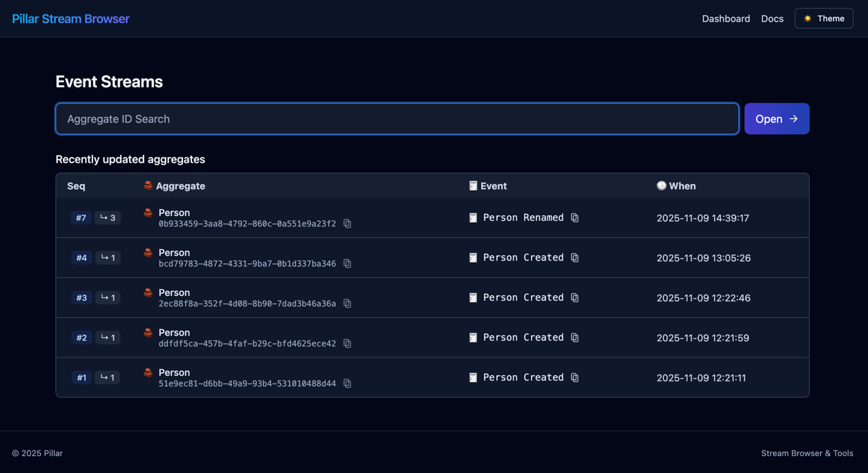Image resolution: width=868 pixels, height=473 pixels.
Task: Copy the Person Renamed event icon
Action: (x=575, y=218)
